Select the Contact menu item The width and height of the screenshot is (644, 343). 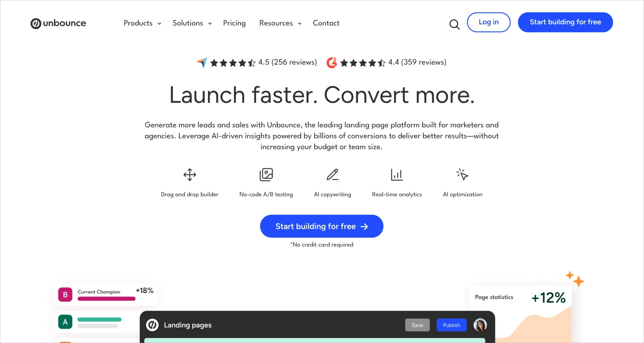(x=326, y=23)
